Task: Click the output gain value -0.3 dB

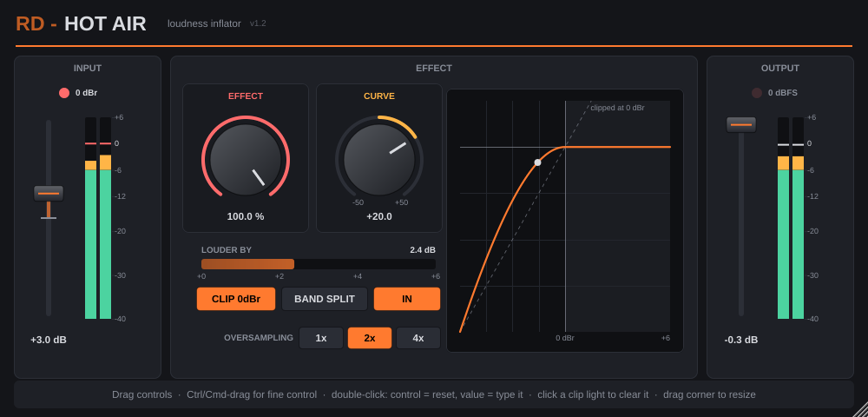Action: coord(741,340)
